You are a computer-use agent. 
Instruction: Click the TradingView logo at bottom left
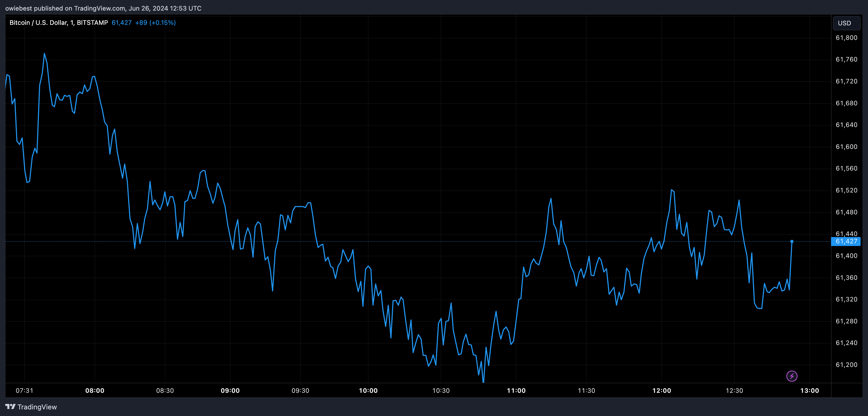31,407
